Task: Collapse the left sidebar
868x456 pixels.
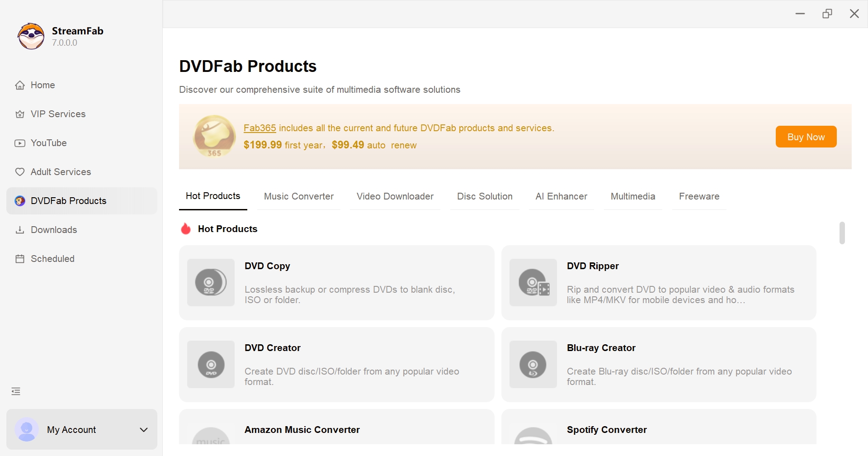Action: tap(16, 391)
